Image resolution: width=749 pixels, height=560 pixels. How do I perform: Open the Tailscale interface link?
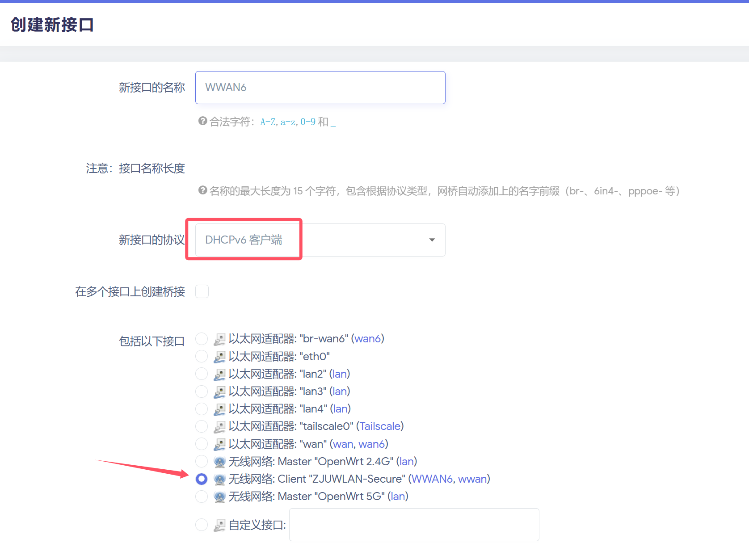(380, 426)
